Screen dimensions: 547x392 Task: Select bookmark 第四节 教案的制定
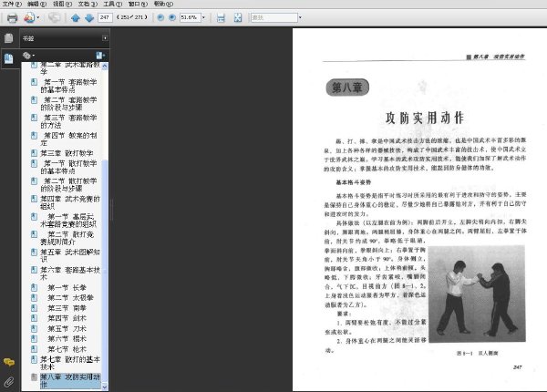(68, 139)
